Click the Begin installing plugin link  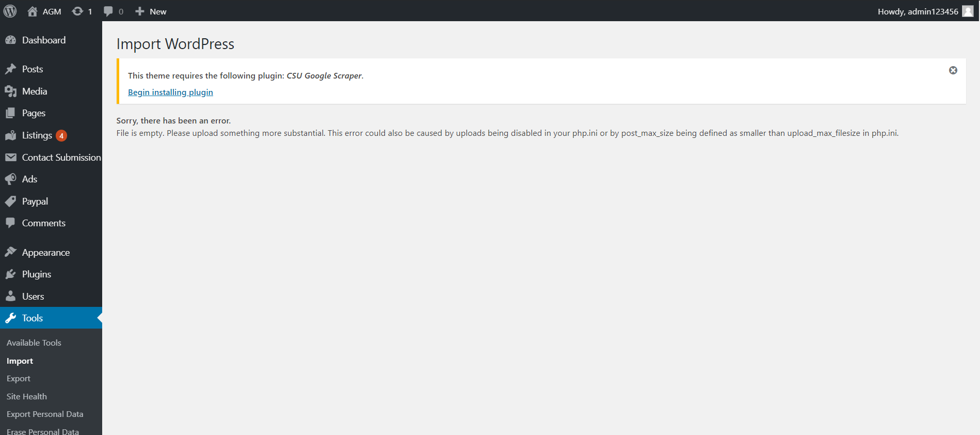pyautogui.click(x=170, y=92)
